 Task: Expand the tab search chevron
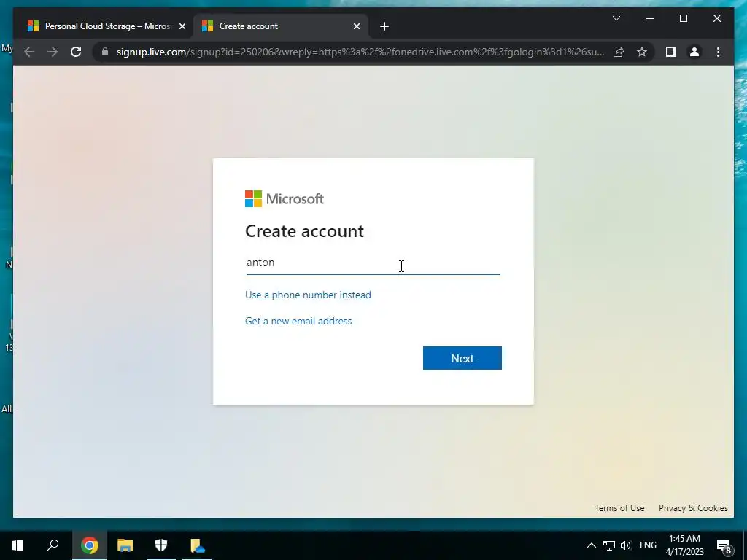(x=616, y=18)
